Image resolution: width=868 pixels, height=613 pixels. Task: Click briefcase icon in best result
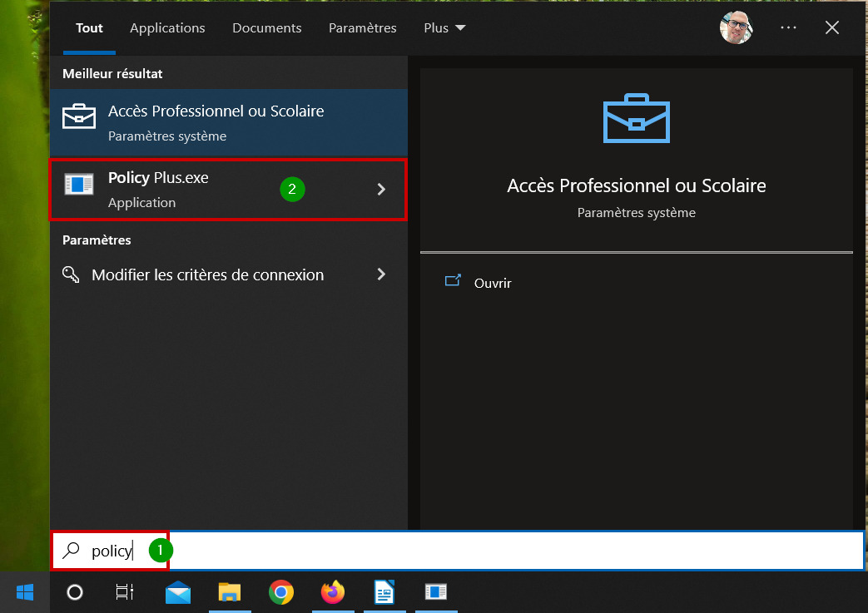[78, 116]
